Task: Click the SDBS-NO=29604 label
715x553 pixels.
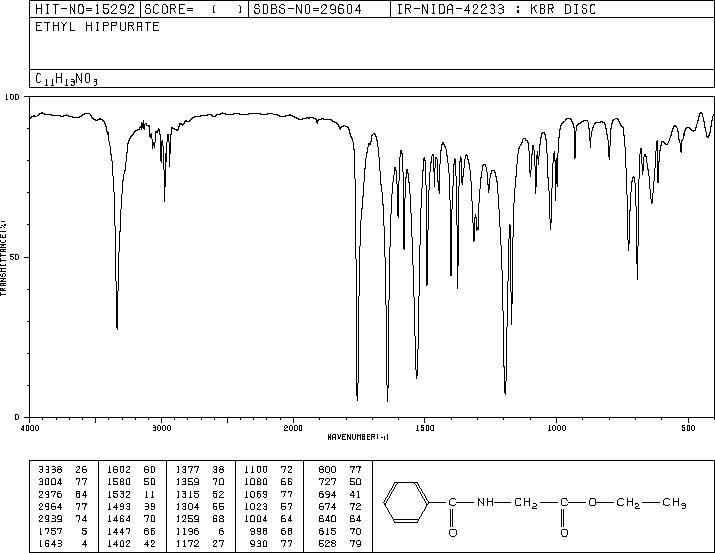Action: click(x=307, y=9)
